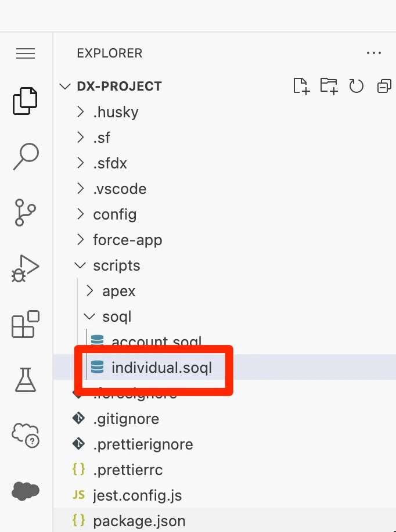Open the Testing beaker view
396x532 pixels.
(x=26, y=379)
